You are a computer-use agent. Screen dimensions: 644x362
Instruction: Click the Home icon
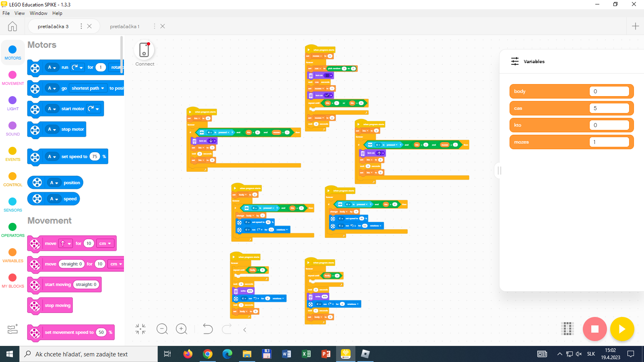click(12, 26)
